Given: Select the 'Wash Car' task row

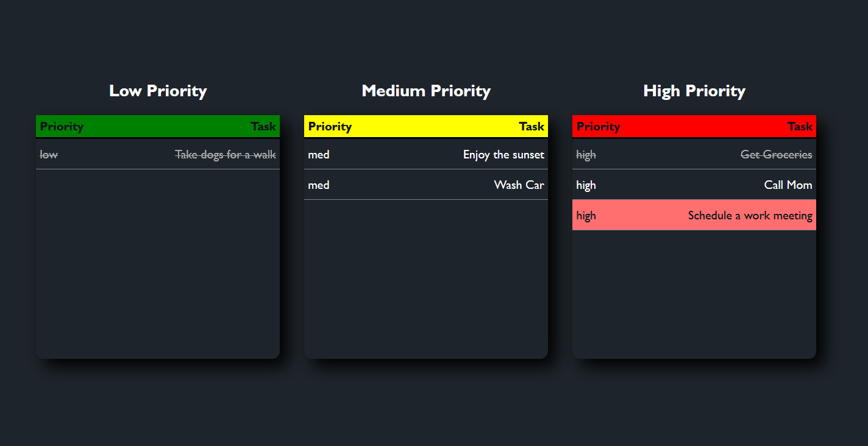Looking at the screenshot, I should 519,185.
